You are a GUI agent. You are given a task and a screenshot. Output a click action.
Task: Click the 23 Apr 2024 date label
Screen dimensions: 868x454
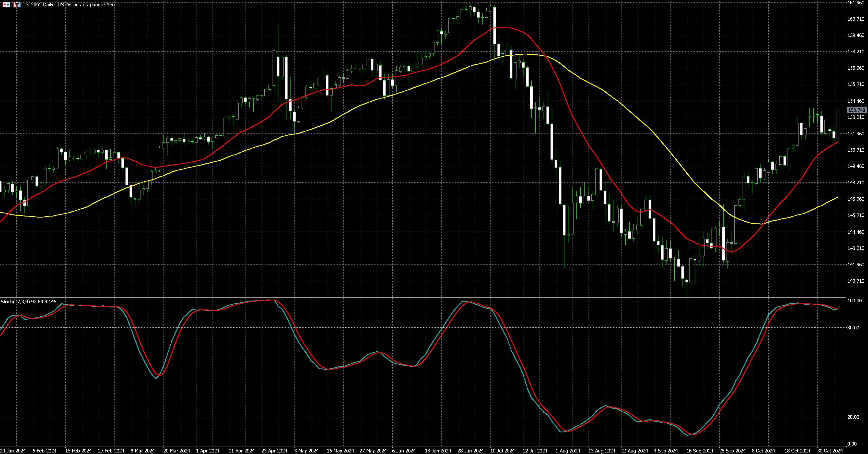(x=274, y=451)
